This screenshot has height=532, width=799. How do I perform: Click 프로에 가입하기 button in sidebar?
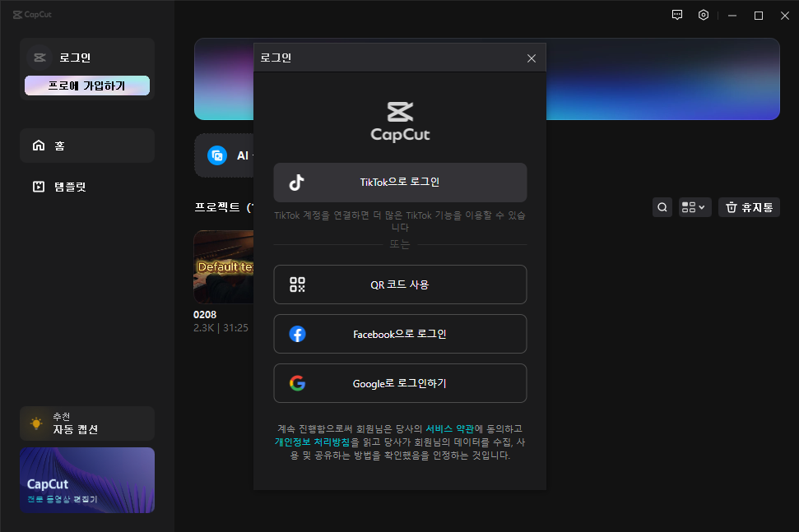(87, 86)
